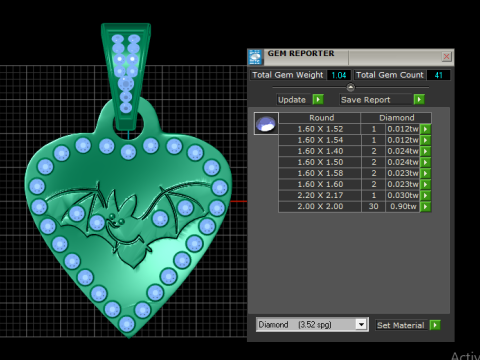
Task: Click the Diamond column header
Action: click(396, 118)
